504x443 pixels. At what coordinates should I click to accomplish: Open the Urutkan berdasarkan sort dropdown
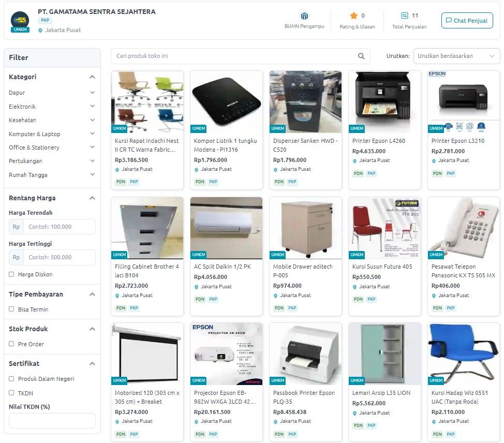coord(456,56)
